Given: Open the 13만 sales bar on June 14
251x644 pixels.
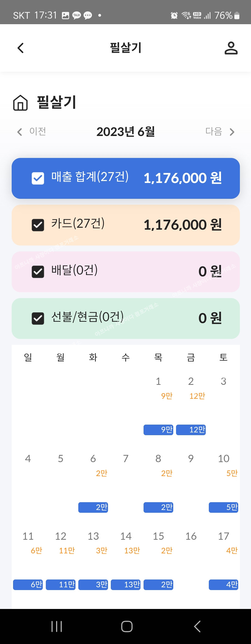Looking at the screenshot, I should (125, 584).
